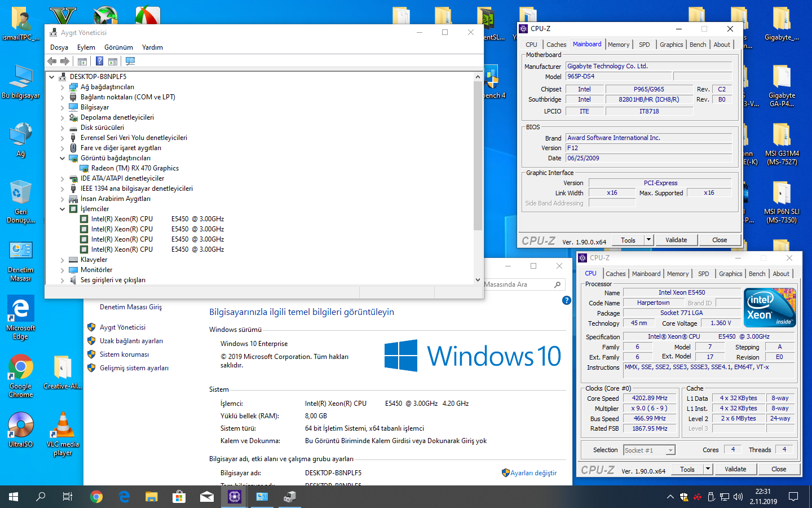The width and height of the screenshot is (812, 508).
Task: Open the Action Center notification icon
Action: pyautogui.click(x=793, y=497)
